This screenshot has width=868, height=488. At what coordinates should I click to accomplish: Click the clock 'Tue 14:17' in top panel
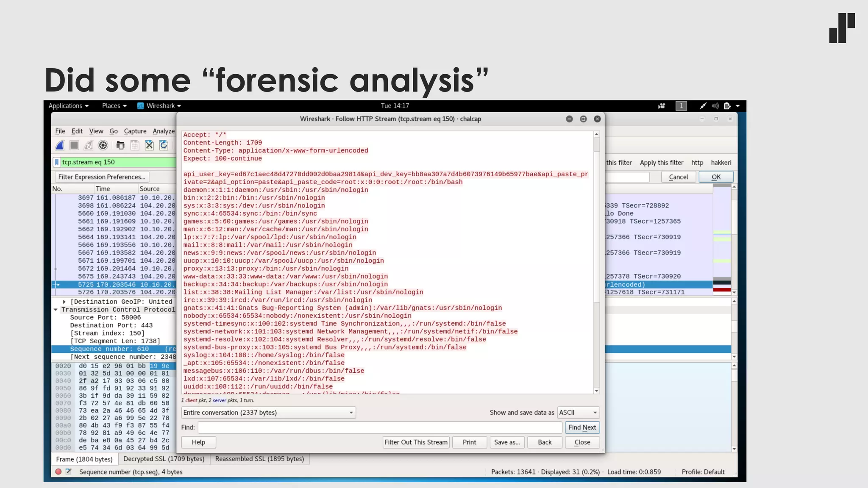tap(395, 106)
